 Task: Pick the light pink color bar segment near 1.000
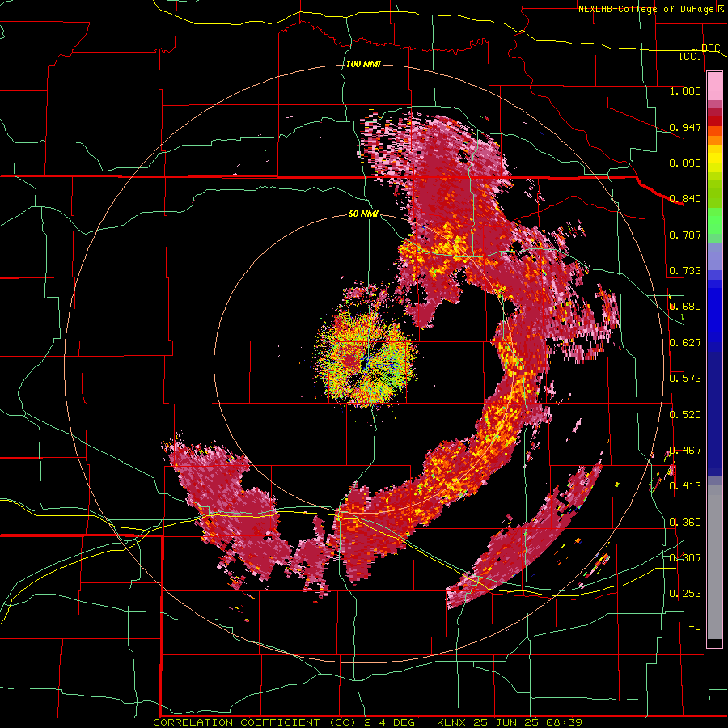pyautogui.click(x=714, y=87)
